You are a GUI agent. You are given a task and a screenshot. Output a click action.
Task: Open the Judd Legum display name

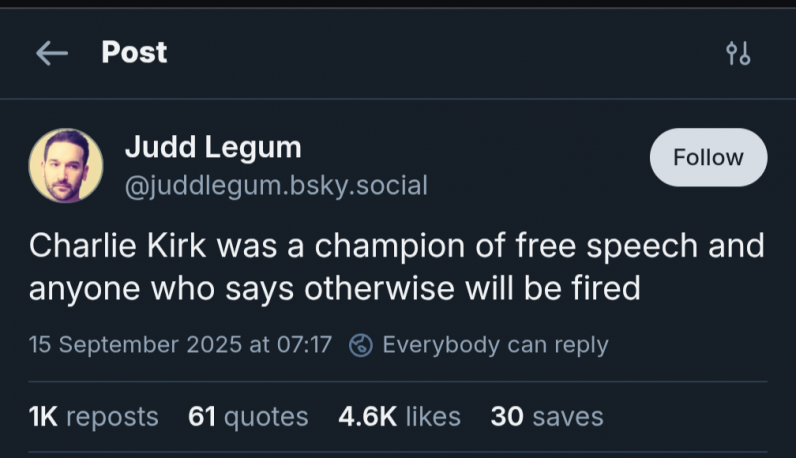click(212, 148)
